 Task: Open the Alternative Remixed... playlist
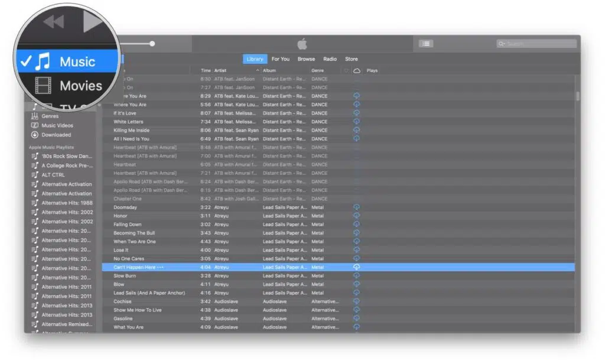[67, 324]
